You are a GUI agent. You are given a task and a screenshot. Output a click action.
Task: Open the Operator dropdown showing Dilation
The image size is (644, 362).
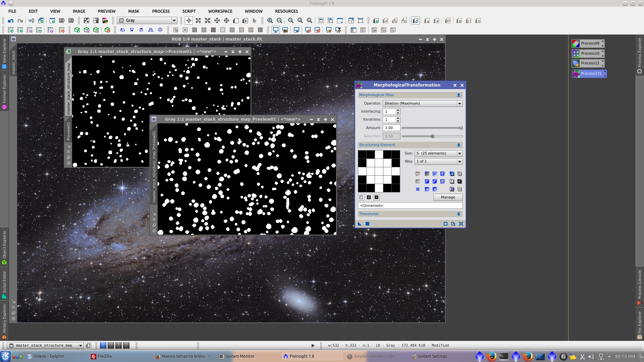(x=423, y=104)
